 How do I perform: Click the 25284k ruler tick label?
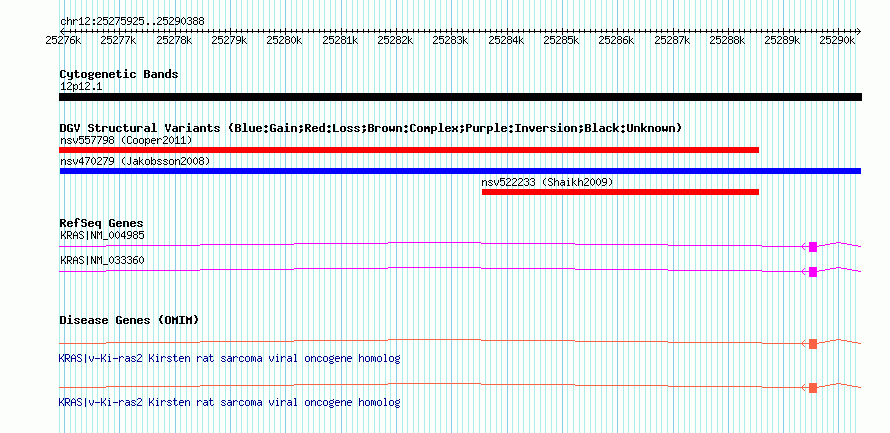coord(507,40)
